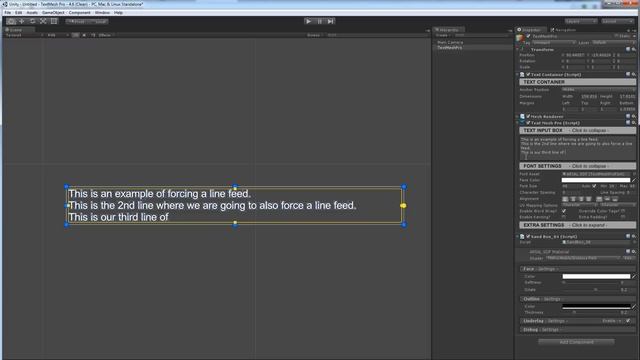Open the Font Settings Face Color swatch
This screenshot has width=640, height=360.
point(596,180)
